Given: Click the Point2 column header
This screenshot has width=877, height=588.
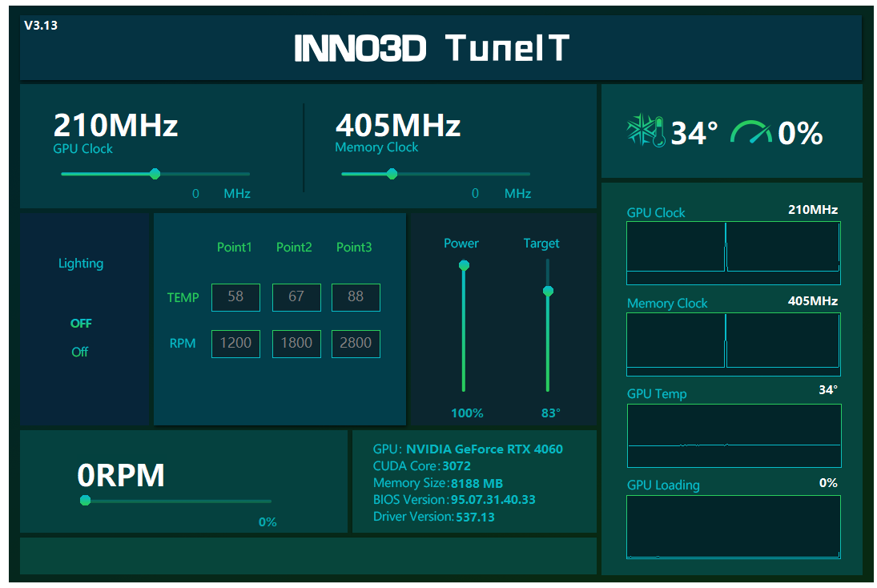Looking at the screenshot, I should (x=294, y=247).
